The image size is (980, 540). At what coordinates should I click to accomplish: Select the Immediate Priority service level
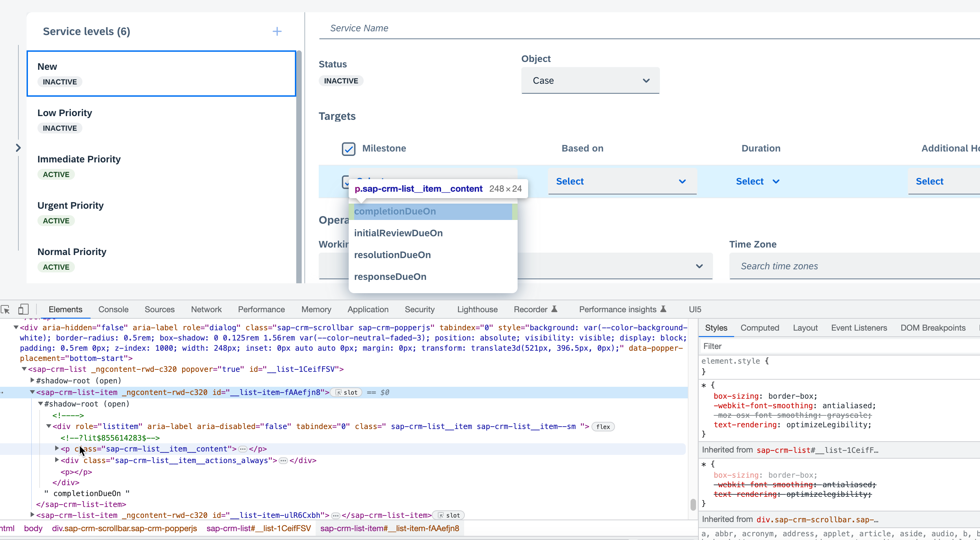tap(161, 166)
